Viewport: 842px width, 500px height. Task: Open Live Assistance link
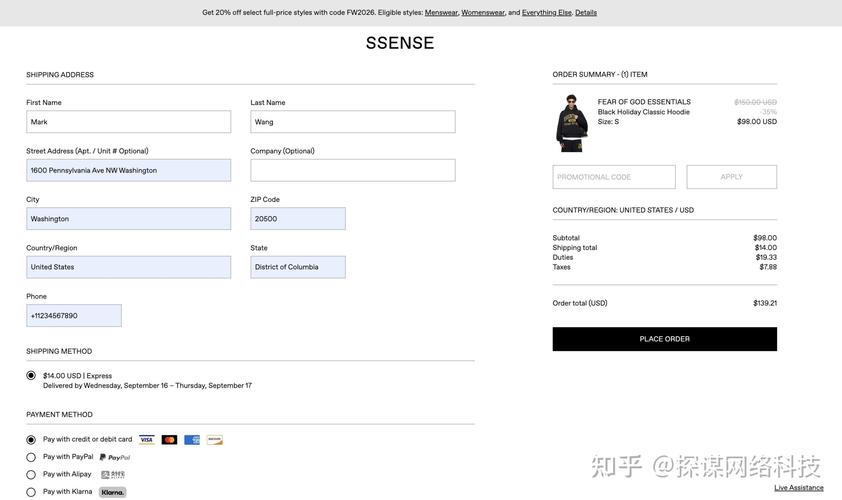click(799, 488)
